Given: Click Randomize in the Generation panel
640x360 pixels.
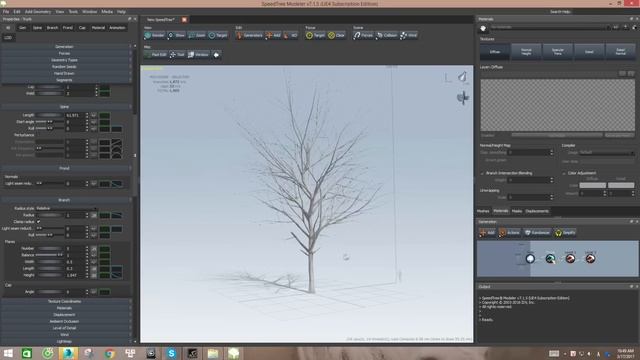Looking at the screenshot, I should [537, 233].
